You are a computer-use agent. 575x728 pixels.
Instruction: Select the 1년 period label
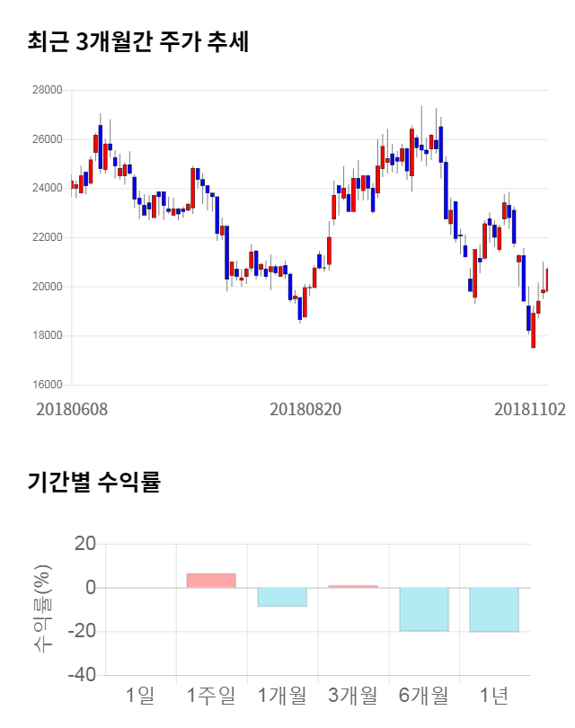click(494, 695)
